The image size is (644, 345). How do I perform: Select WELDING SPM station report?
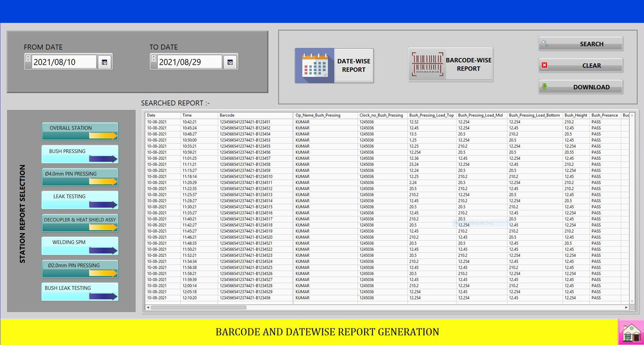point(80,246)
